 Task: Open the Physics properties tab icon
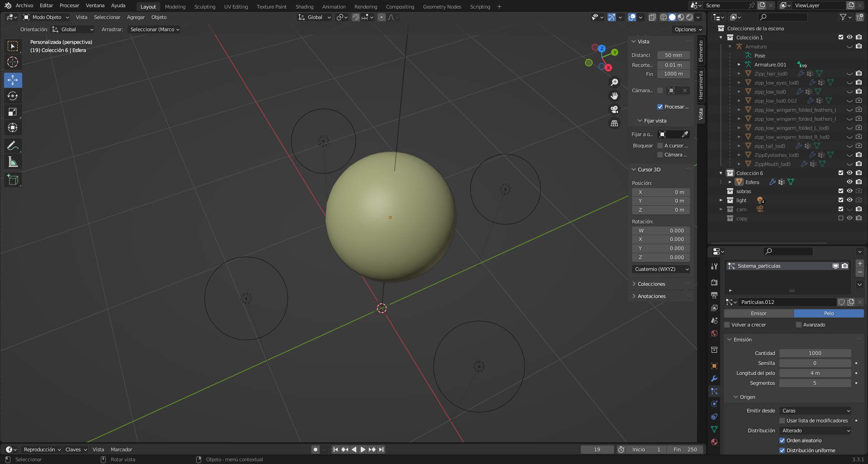pos(714,404)
